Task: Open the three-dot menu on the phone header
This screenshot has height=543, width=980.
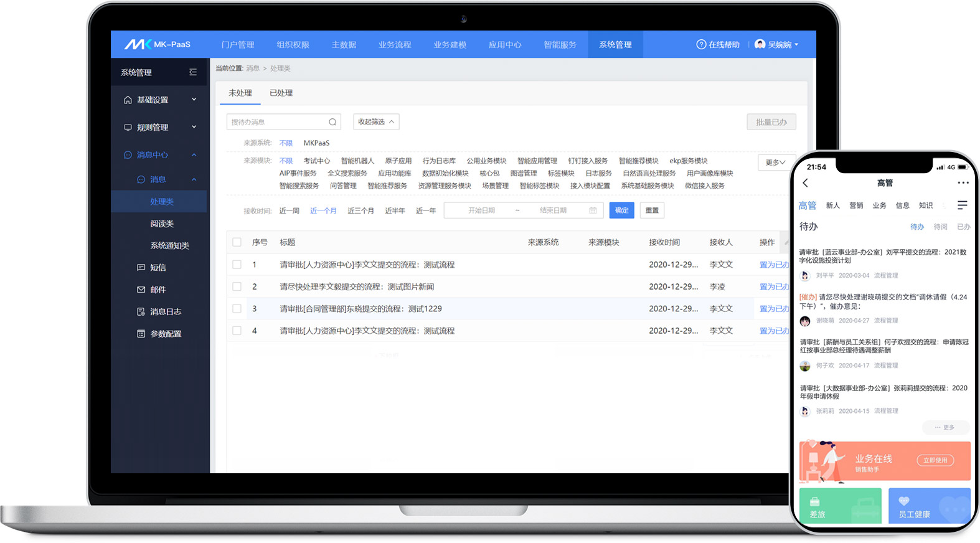Action: (963, 183)
